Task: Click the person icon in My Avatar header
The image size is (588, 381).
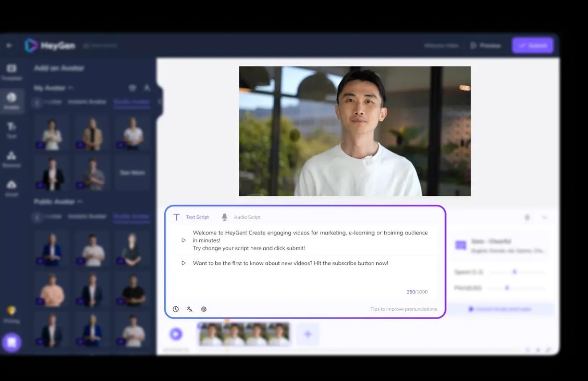Action: pos(147,88)
